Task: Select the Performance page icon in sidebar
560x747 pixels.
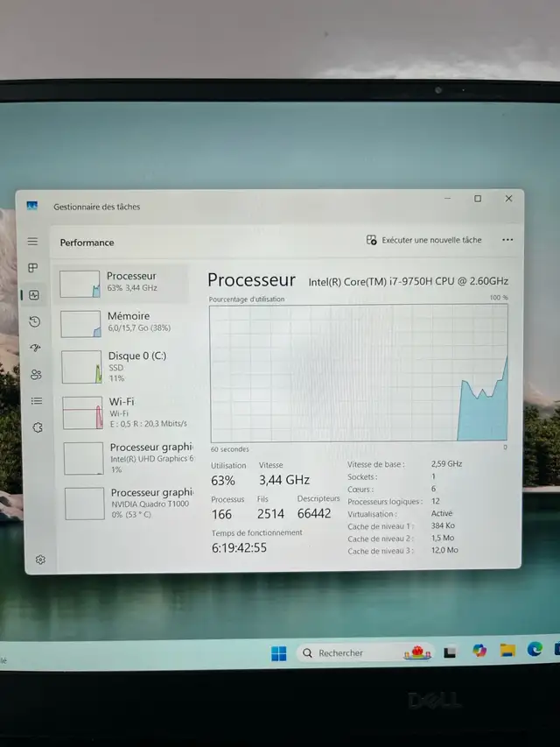Action: [34, 295]
